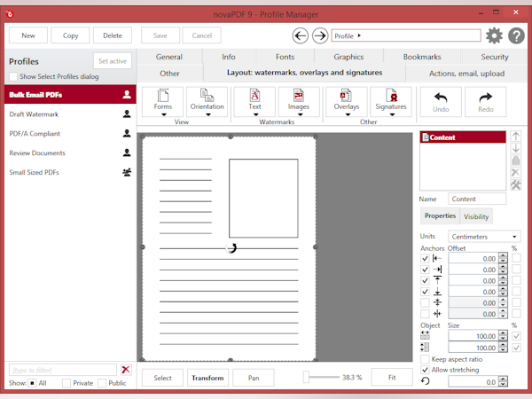Activate the Pan mode button

pos(254,378)
